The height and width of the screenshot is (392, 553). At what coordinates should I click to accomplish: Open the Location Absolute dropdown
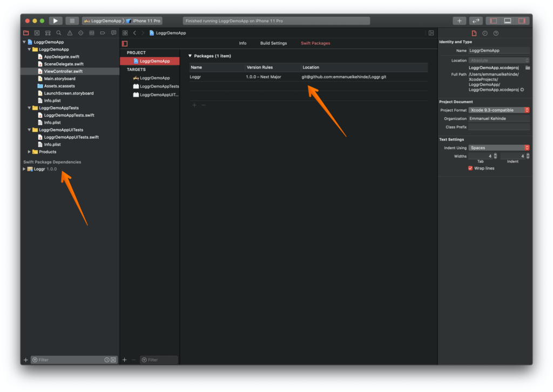coord(498,60)
